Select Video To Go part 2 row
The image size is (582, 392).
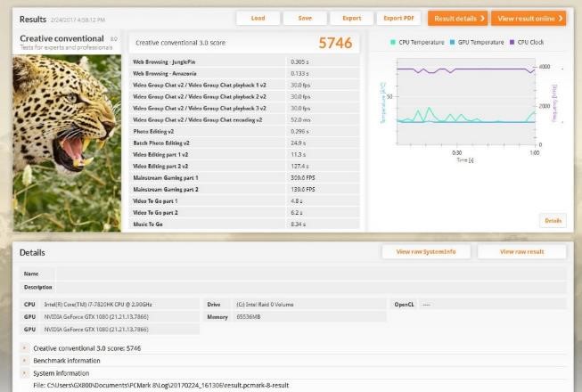244,213
